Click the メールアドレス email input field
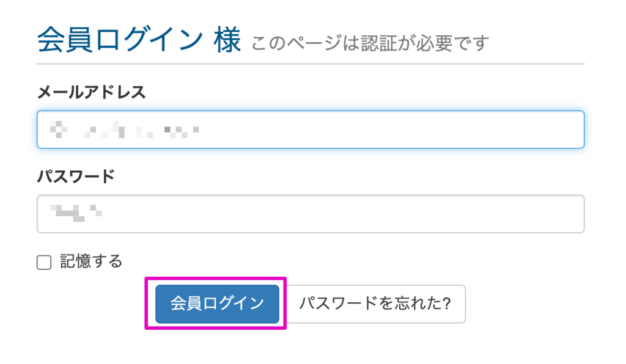The image size is (626, 364). click(311, 129)
